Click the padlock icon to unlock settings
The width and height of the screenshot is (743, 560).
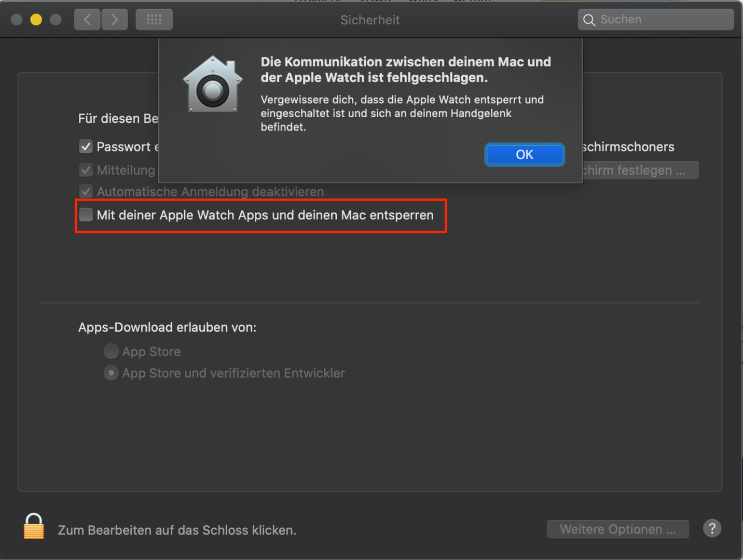point(34,526)
